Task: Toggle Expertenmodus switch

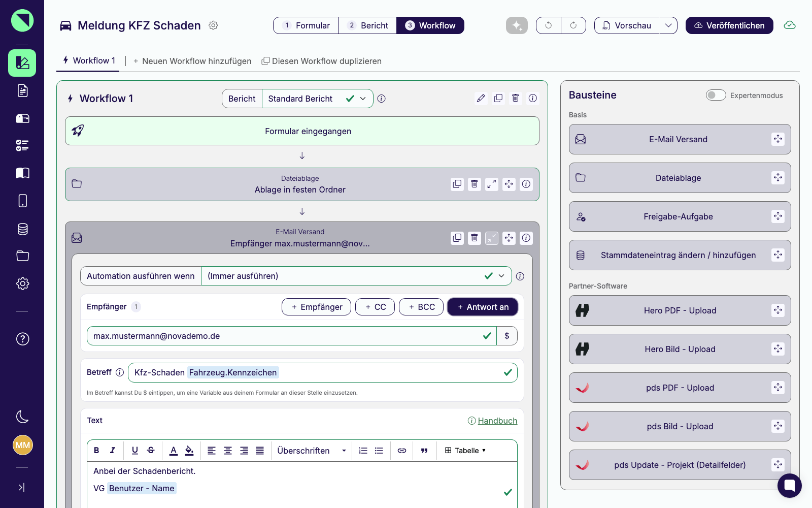Action: pyautogui.click(x=716, y=95)
